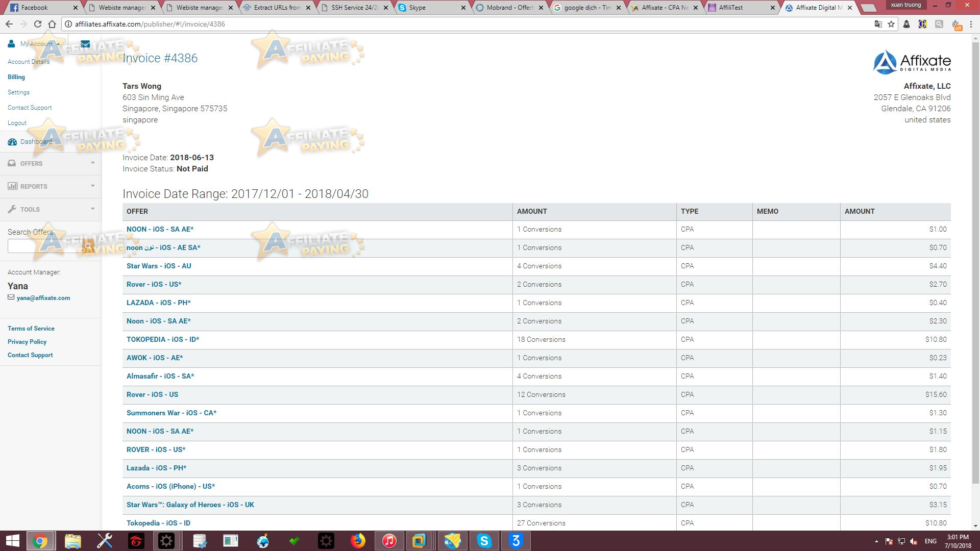This screenshot has height=551, width=980.
Task: Open Settings in the account menu
Action: pyautogui.click(x=18, y=92)
